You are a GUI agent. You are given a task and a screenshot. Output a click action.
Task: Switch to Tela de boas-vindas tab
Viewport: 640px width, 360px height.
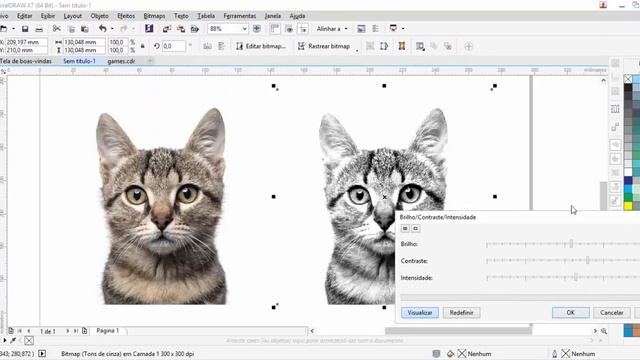(x=26, y=61)
